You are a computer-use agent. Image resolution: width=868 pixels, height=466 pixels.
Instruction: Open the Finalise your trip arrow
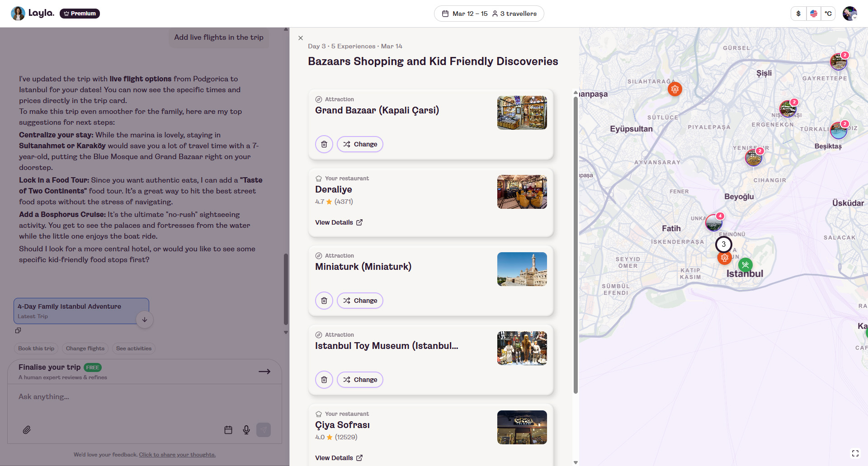coord(264,372)
